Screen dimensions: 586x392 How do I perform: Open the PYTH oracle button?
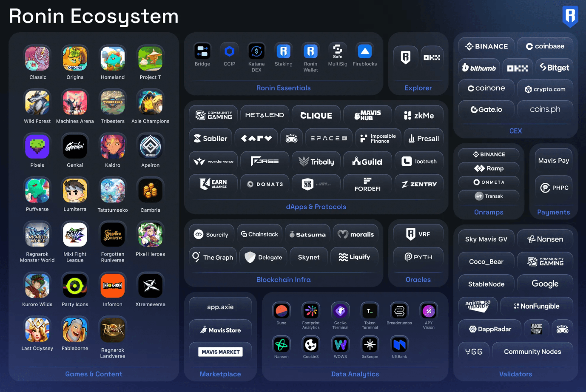(x=418, y=257)
